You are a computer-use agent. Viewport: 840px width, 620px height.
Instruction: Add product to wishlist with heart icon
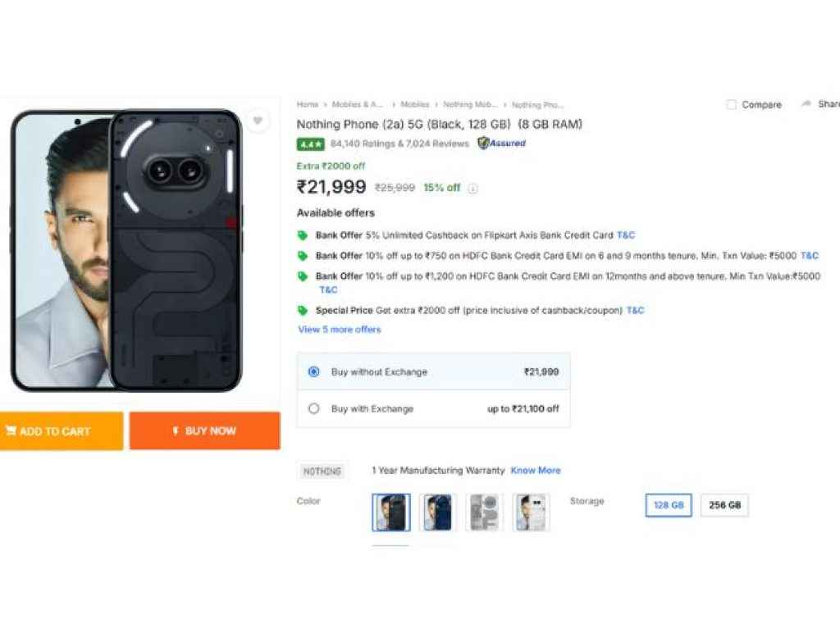point(258,121)
